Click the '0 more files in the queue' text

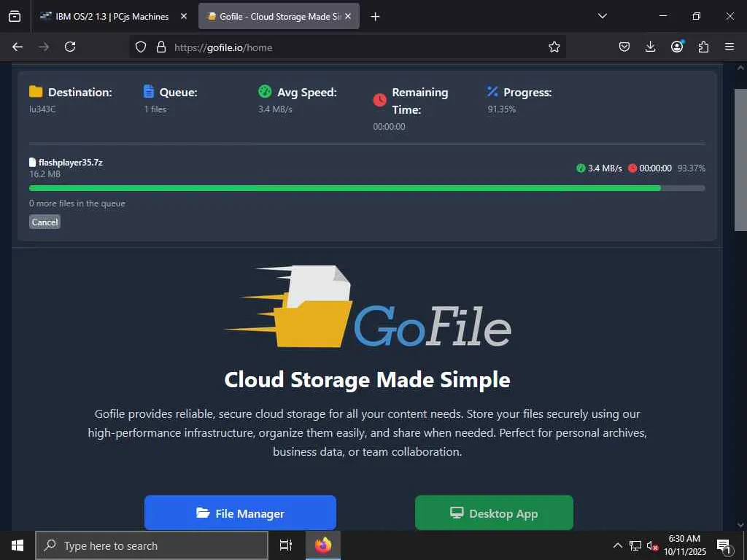coord(77,203)
